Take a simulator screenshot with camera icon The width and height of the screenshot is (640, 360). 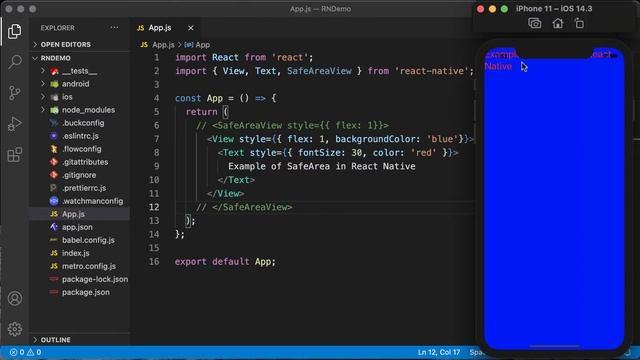coord(535,23)
